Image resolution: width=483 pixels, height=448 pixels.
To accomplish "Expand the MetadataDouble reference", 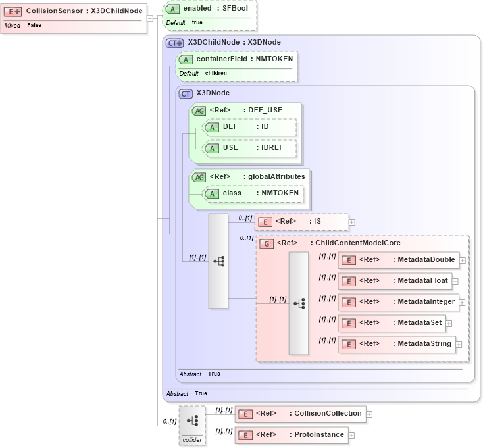I will [x=463, y=261].
